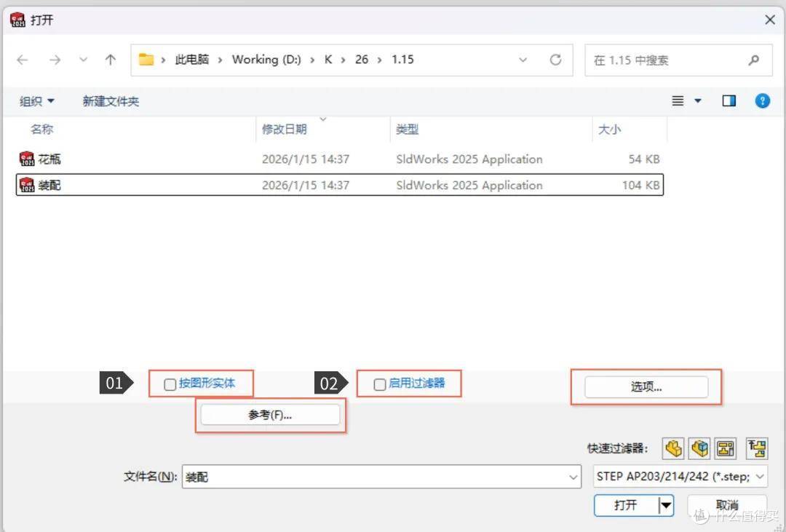Open help with the blue question mark
Screen dimensions: 786x532
click(x=763, y=101)
